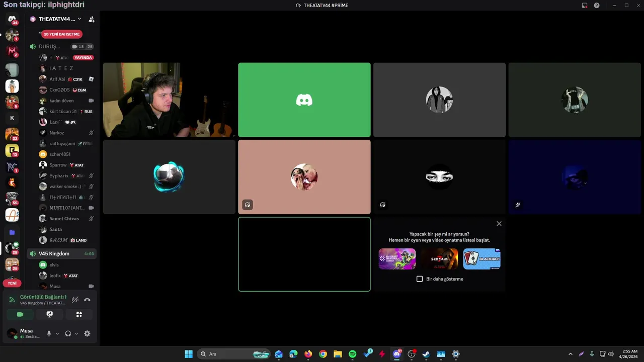Image resolution: width=644 pixels, height=362 pixels.
Task: Select the cyan-ringed avatar participant tile
Action: click(169, 177)
